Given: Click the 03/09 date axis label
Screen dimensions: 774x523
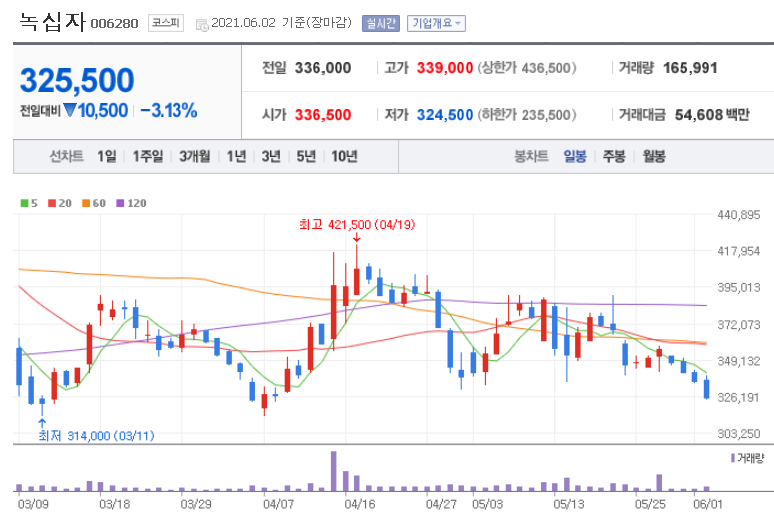Looking at the screenshot, I should [33, 504].
